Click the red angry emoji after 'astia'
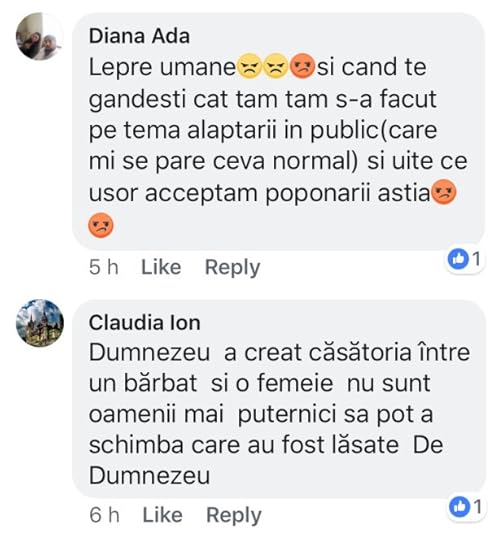The image size is (503, 540). [444, 192]
